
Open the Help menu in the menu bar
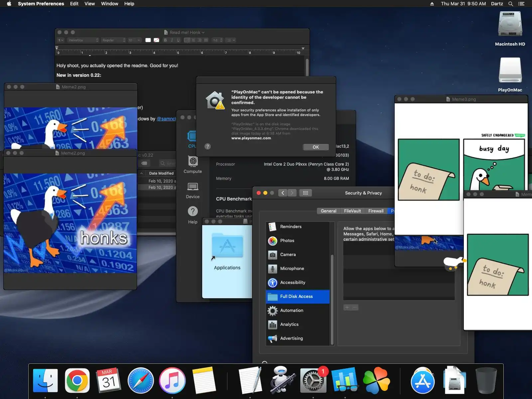pyautogui.click(x=129, y=4)
